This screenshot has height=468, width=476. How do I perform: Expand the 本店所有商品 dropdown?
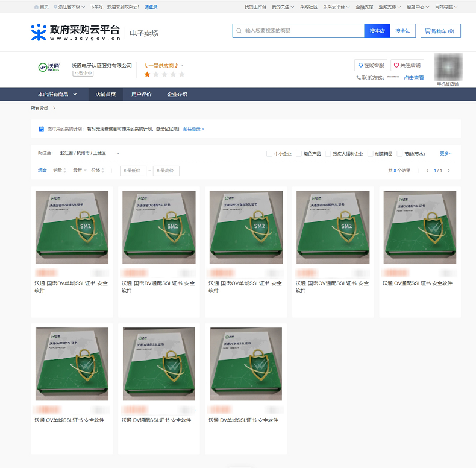click(75, 95)
